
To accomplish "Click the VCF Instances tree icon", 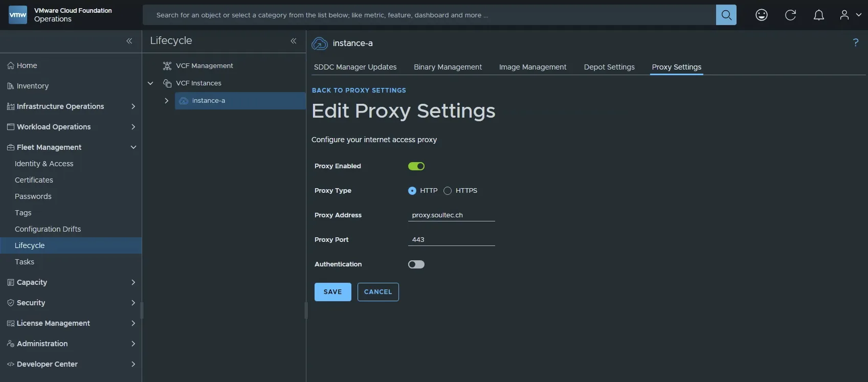I will [167, 83].
